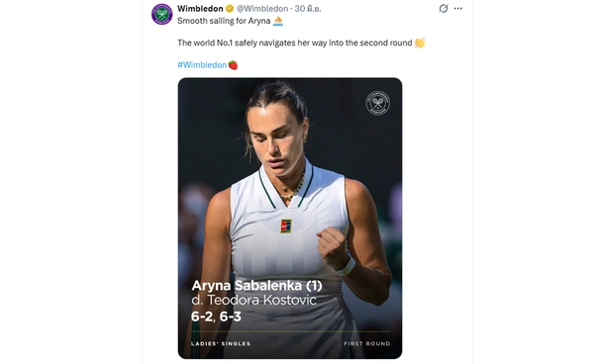Image resolution: width=594 pixels, height=364 pixels.
Task: Click the 6-2, 6-3 score text
Action: coord(216,317)
